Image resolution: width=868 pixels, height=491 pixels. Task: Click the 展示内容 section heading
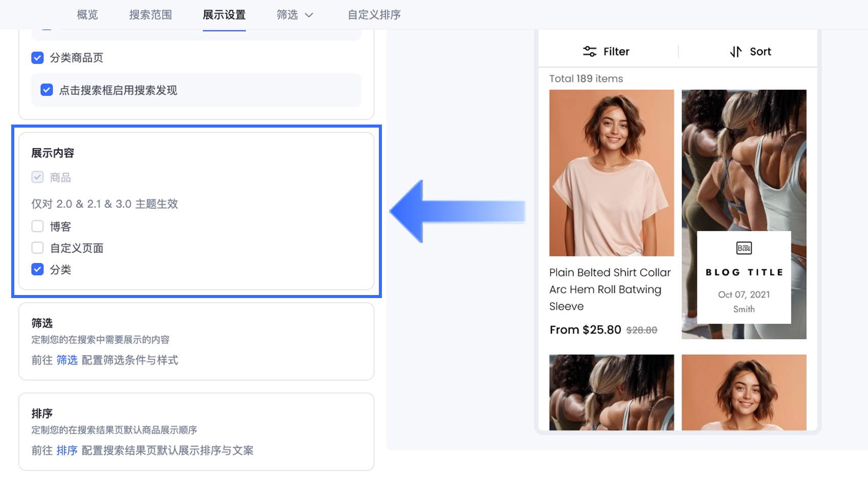[53, 153]
